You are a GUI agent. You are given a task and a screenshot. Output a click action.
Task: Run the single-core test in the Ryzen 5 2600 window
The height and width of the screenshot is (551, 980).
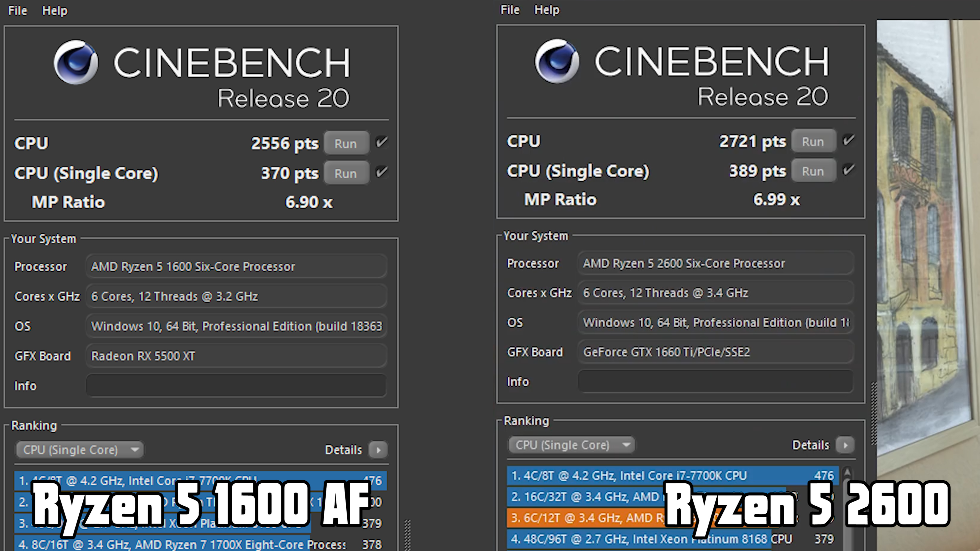(813, 171)
